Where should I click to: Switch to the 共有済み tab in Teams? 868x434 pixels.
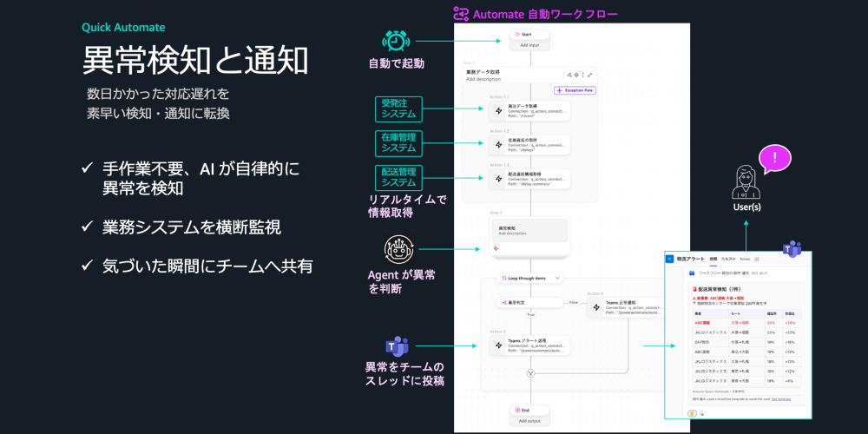[x=728, y=259]
